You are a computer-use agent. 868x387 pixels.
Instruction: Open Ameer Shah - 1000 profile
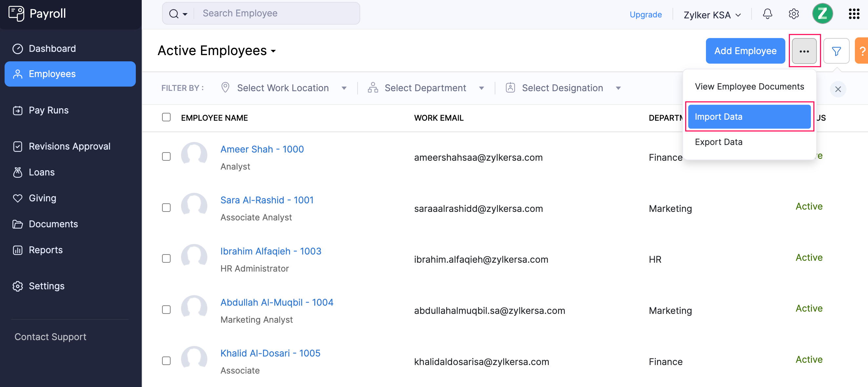coord(262,149)
